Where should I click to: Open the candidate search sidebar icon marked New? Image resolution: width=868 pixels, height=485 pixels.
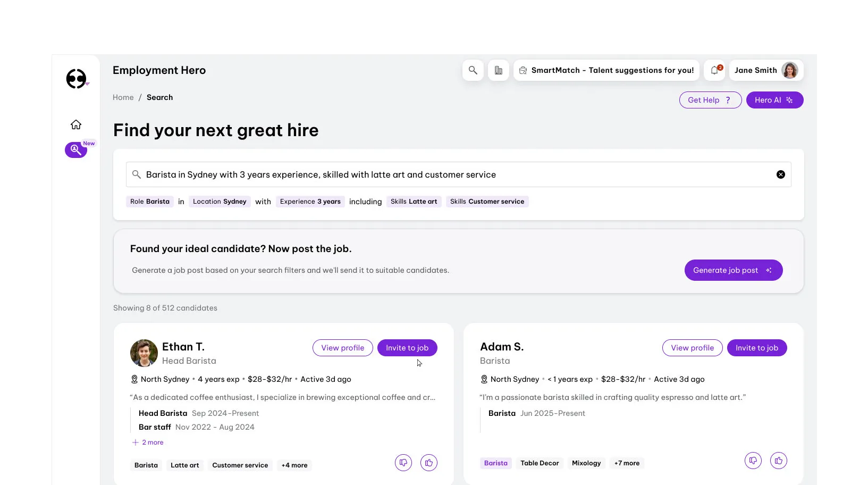tap(76, 150)
